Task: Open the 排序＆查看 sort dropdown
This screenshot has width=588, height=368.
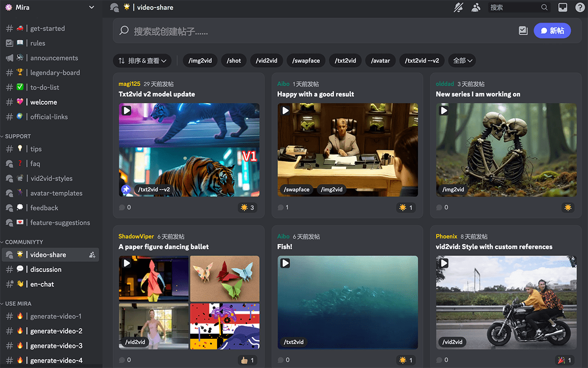Action: (142, 61)
